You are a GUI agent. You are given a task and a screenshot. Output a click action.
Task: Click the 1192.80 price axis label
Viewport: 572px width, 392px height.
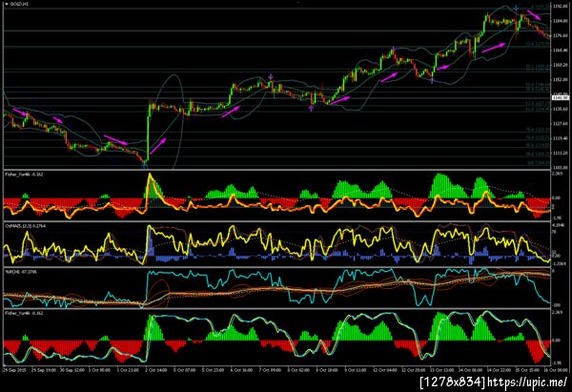pyautogui.click(x=561, y=7)
